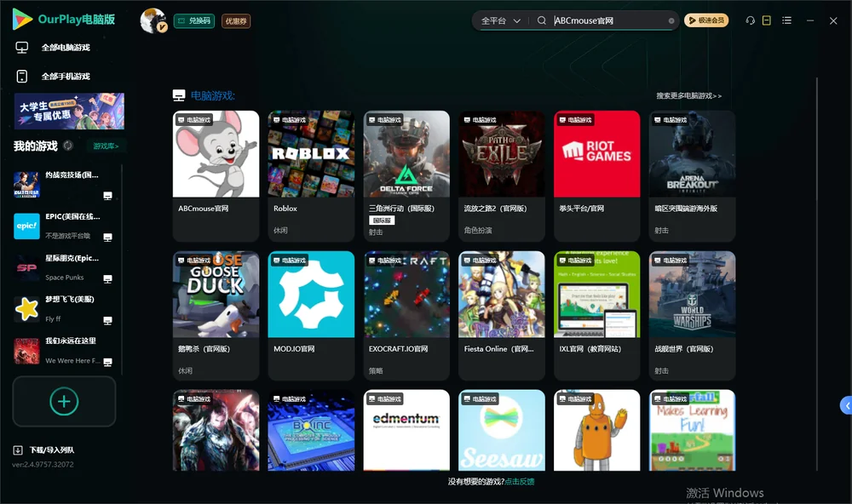Open the 大学生专属优惠 banner
The width and height of the screenshot is (852, 504).
(69, 112)
